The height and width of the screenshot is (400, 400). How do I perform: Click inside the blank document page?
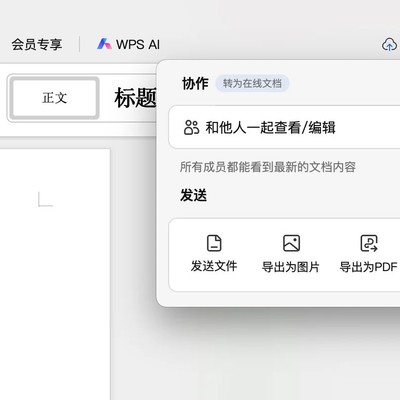coord(55,273)
